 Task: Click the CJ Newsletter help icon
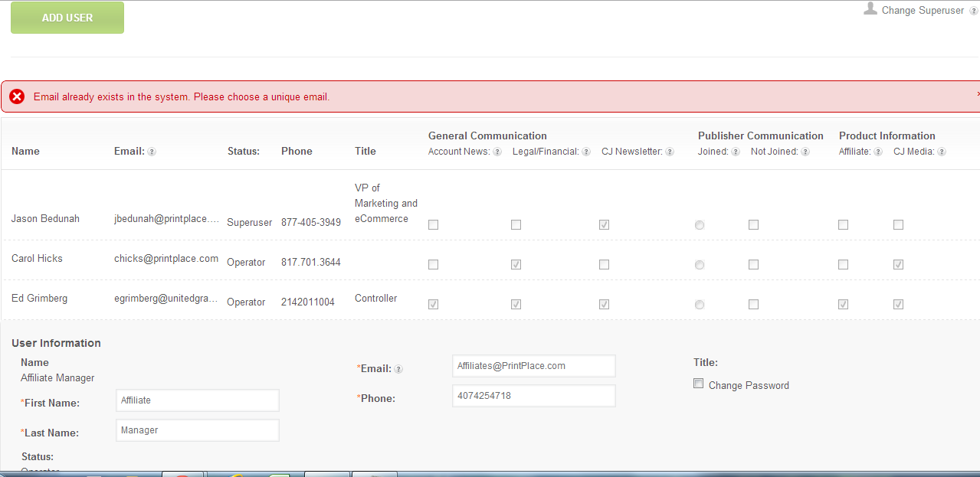[670, 152]
